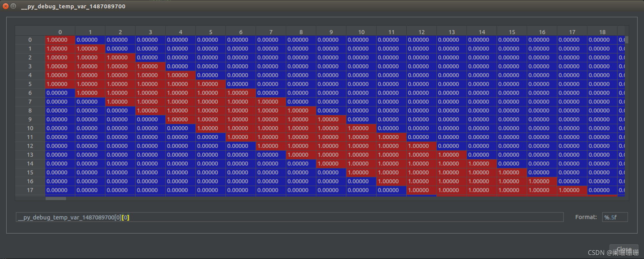The image size is (644, 259).
Task: Click cell row 6, column 0 showing 0.00000
Action: tap(60, 93)
